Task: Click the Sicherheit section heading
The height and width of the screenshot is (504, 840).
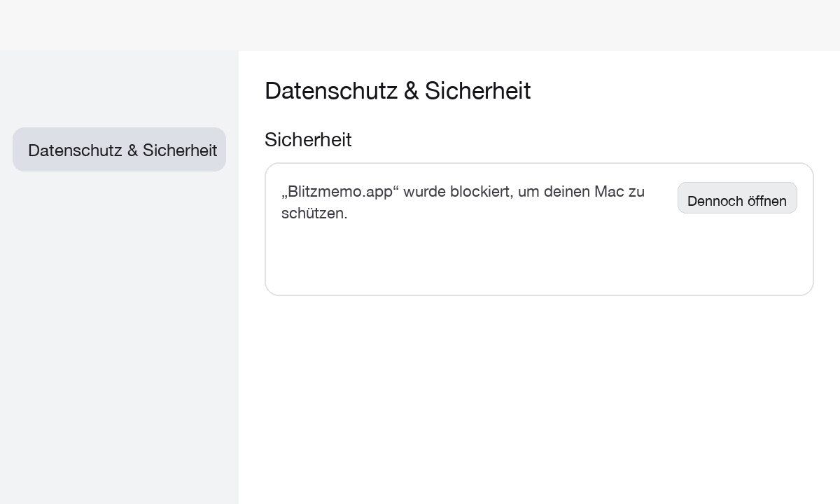Action: 308,140
